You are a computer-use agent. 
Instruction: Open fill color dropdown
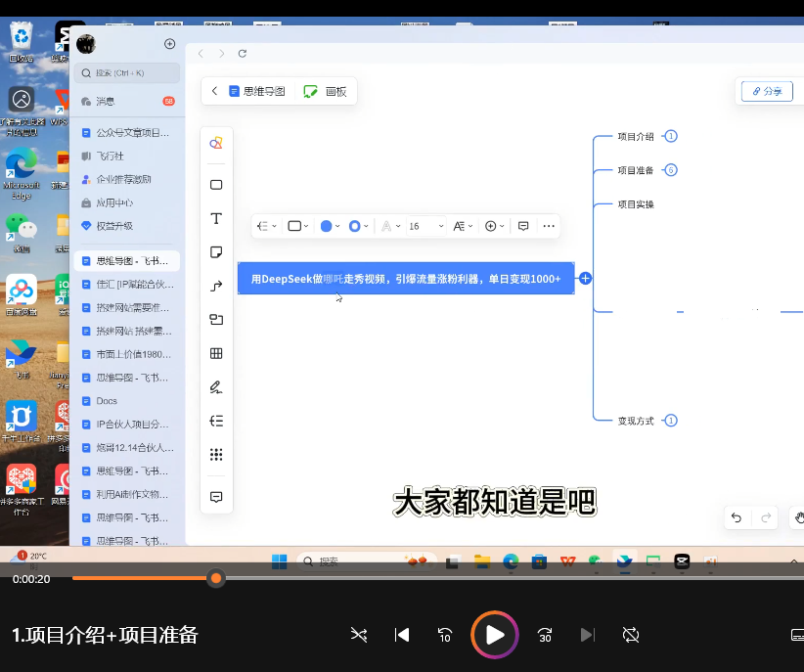click(x=330, y=226)
